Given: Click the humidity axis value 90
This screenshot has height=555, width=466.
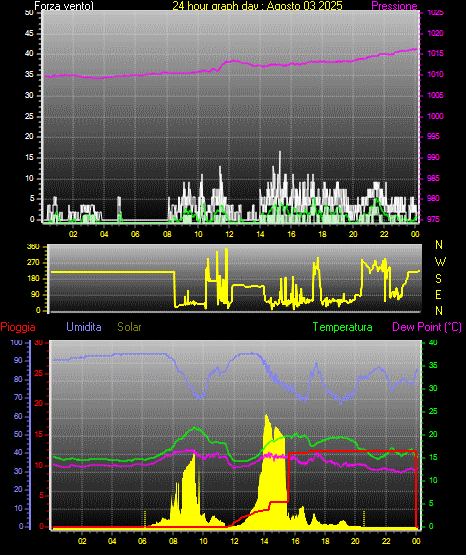Looking at the screenshot, I should [x=18, y=360].
